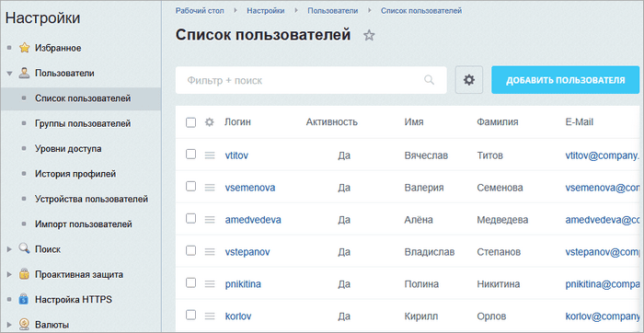Open the vstepanov login link
Image resolution: width=644 pixels, height=333 pixels.
pos(247,252)
